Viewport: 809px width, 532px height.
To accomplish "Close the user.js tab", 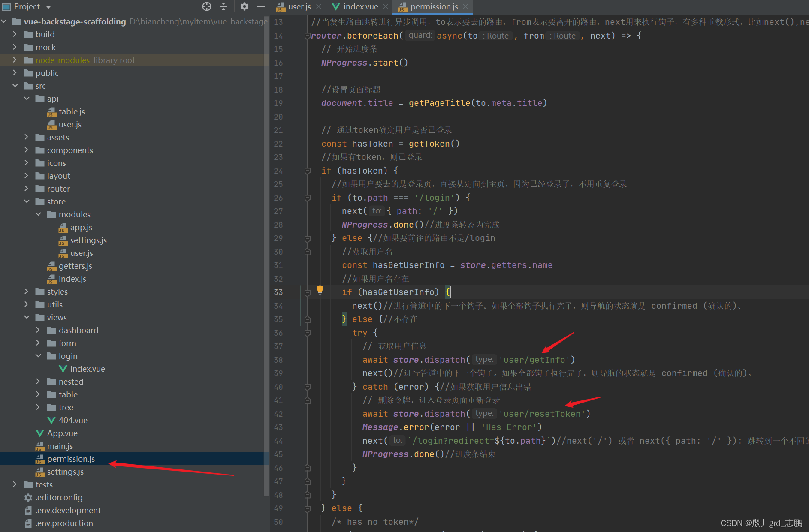I will [x=319, y=6].
